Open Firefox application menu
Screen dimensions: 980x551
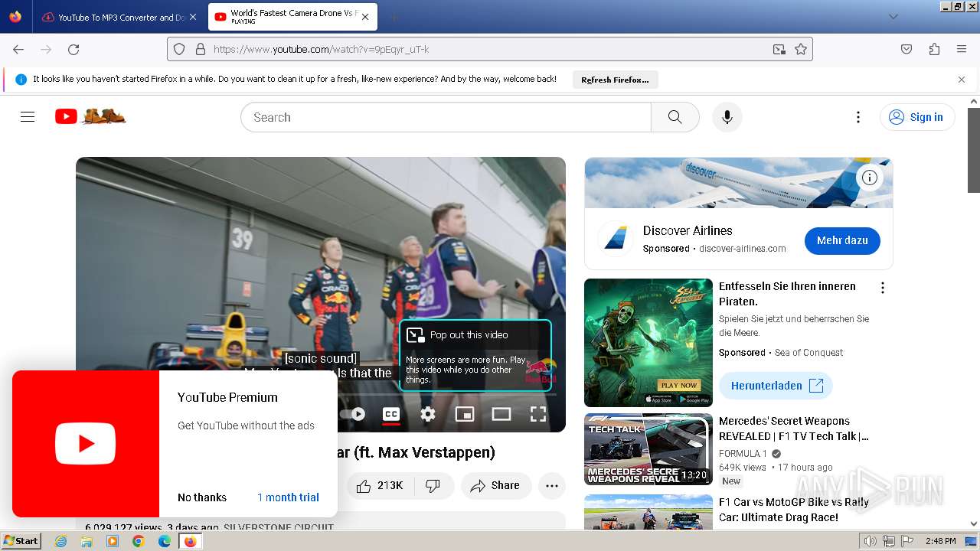coord(962,49)
